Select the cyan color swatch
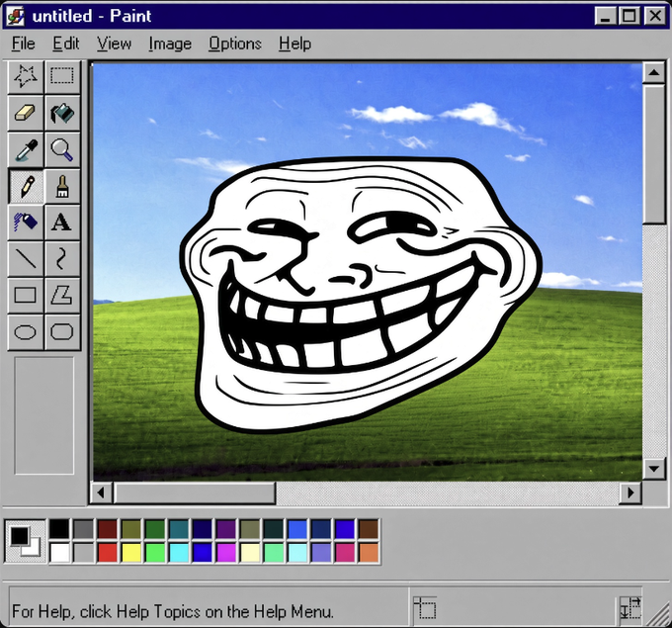The width and height of the screenshot is (672, 628). pos(179,553)
